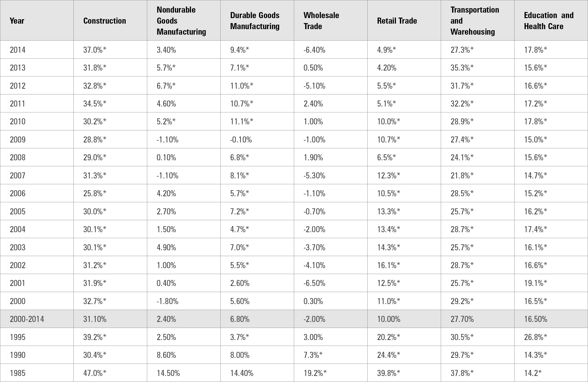
Task: Click the 2009 Durable Goods value -0.10%
Action: click(x=241, y=140)
